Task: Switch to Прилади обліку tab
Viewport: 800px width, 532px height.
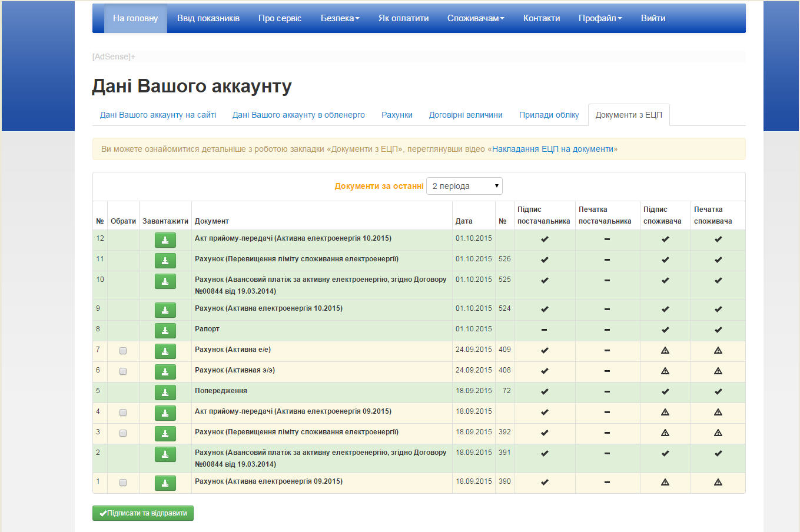Action: point(549,115)
